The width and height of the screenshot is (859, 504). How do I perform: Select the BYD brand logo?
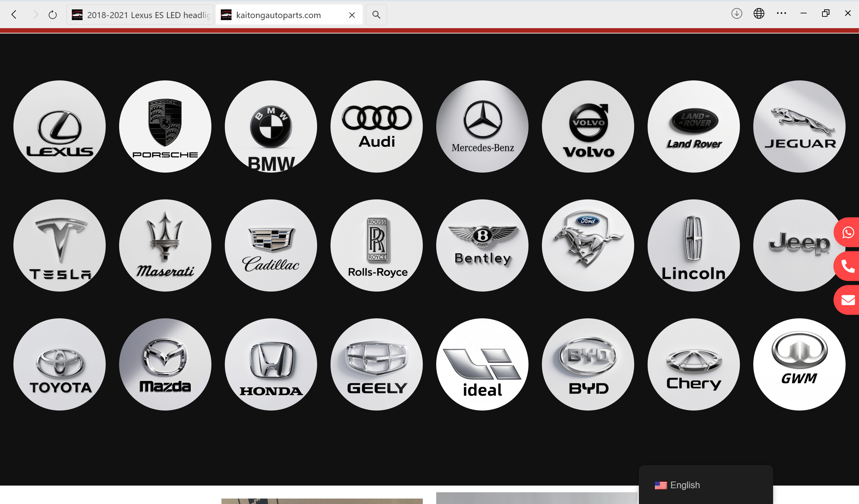coord(588,364)
